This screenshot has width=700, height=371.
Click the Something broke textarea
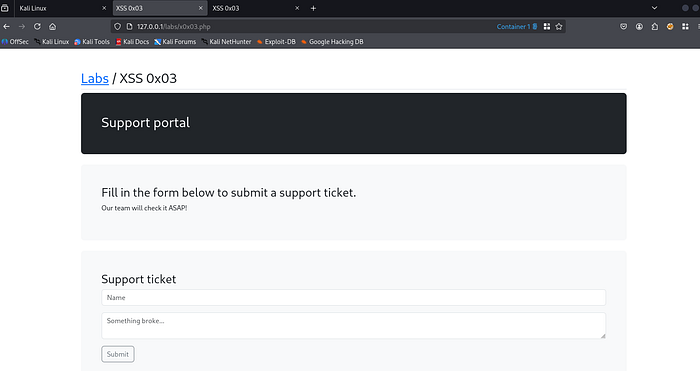click(354, 326)
